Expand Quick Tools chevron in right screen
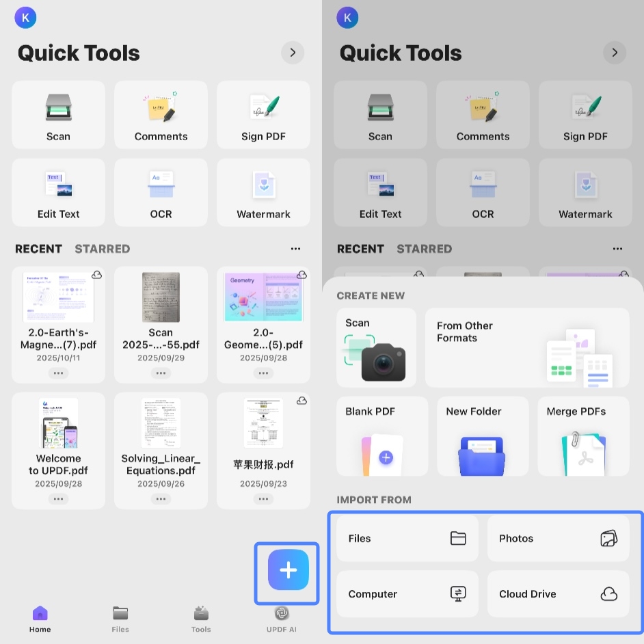This screenshot has width=644, height=644. coord(615,53)
